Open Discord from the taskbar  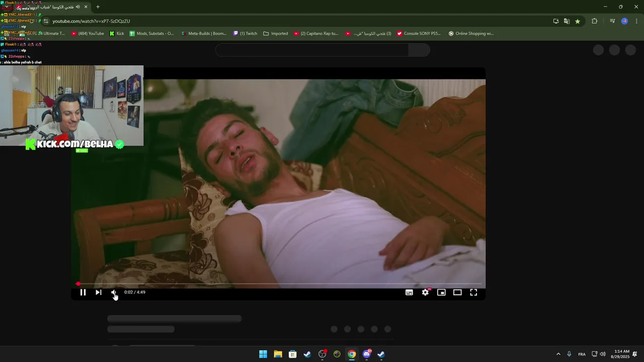tap(366, 354)
